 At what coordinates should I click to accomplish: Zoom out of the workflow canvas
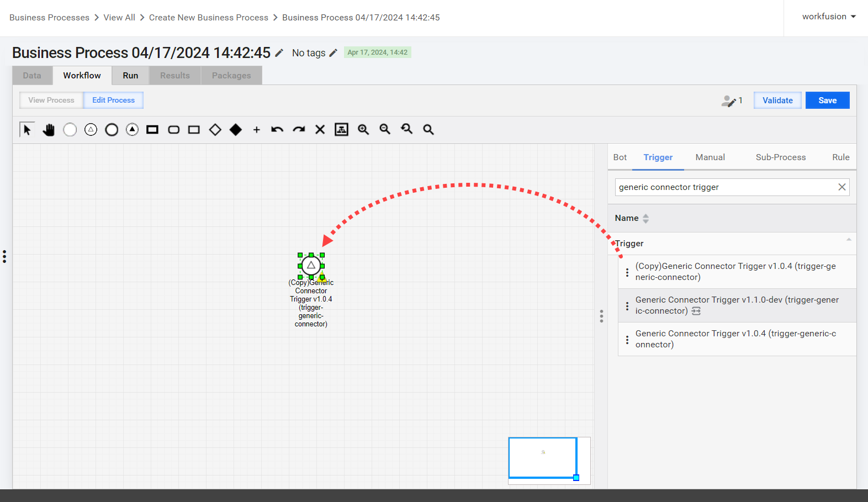[385, 130]
